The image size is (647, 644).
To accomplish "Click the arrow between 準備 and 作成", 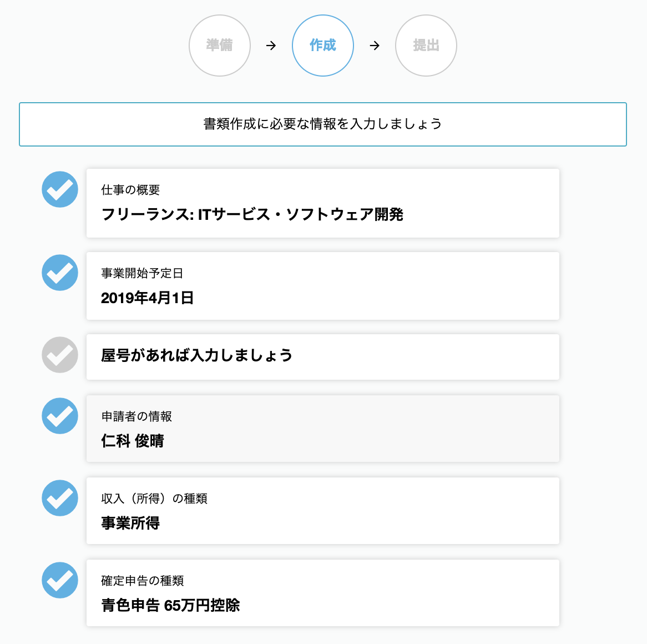I will tap(271, 46).
